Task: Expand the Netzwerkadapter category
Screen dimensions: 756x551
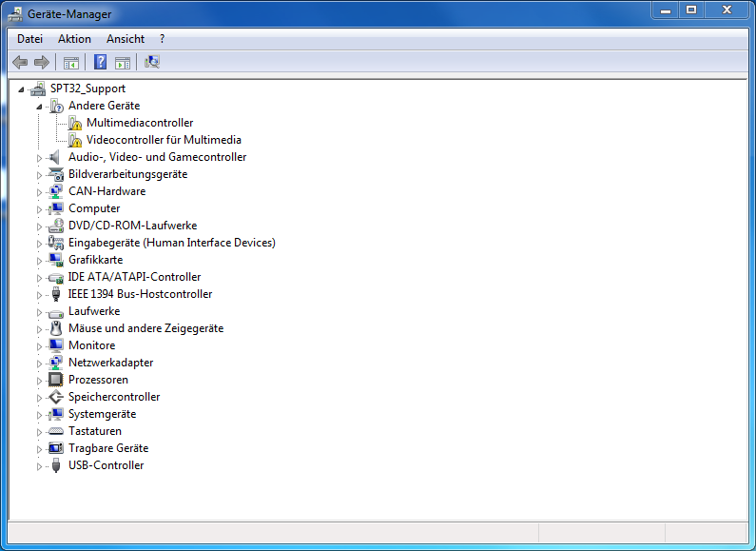Action: click(39, 363)
